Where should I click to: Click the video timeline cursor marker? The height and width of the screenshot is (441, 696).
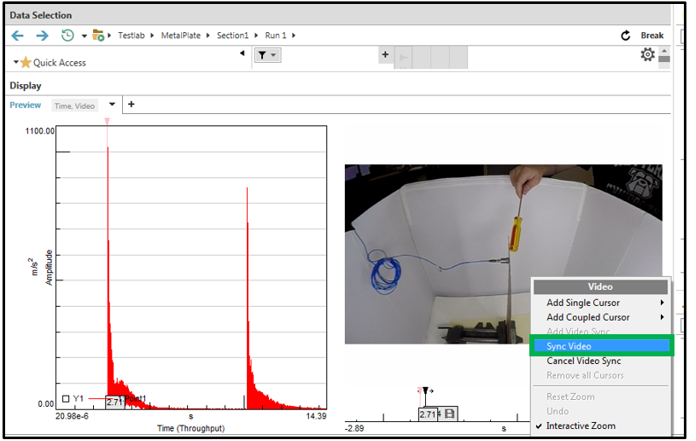coord(425,391)
